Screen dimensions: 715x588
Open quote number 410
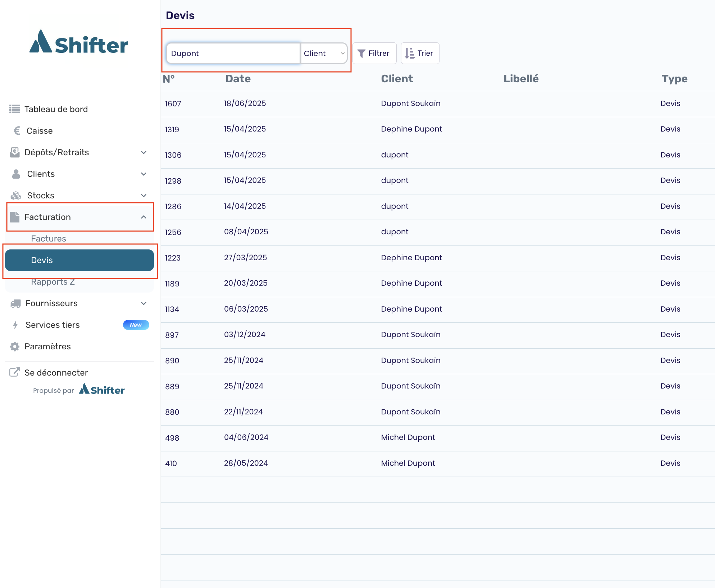[438, 464]
